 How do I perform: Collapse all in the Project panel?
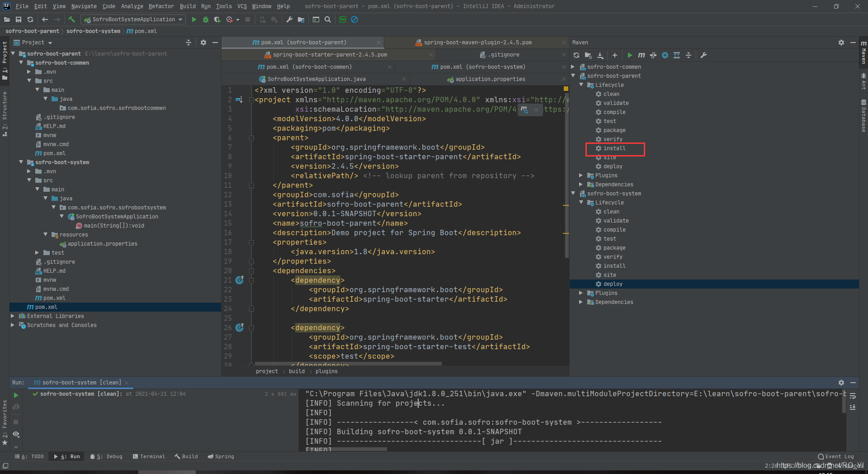(189, 43)
